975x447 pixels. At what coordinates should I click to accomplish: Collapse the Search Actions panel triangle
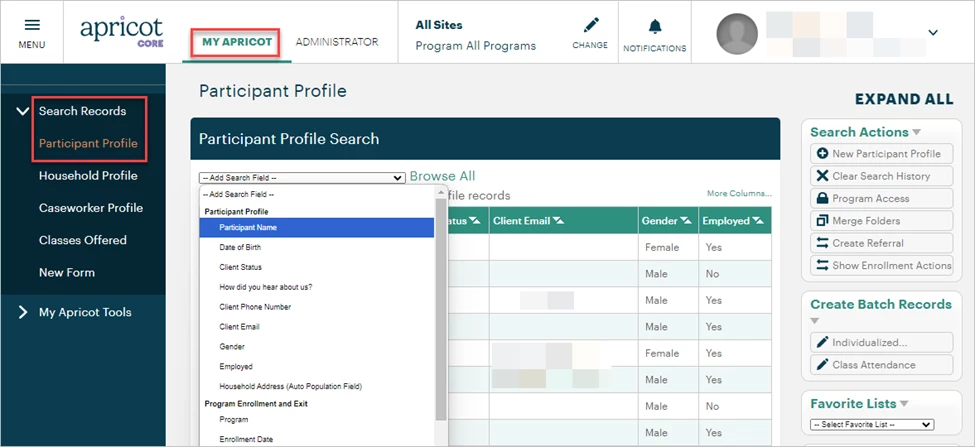click(x=917, y=132)
